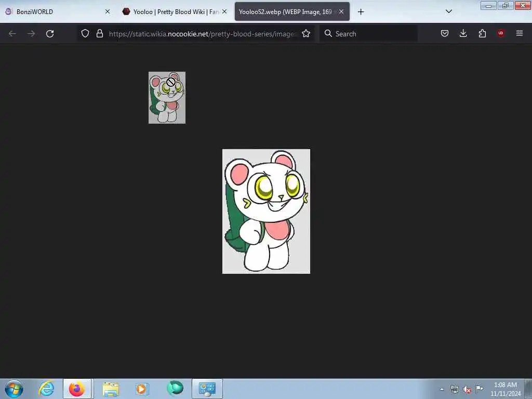Select the YoolooS2.webp image tab
This screenshot has width=532, height=399.
[292, 11]
